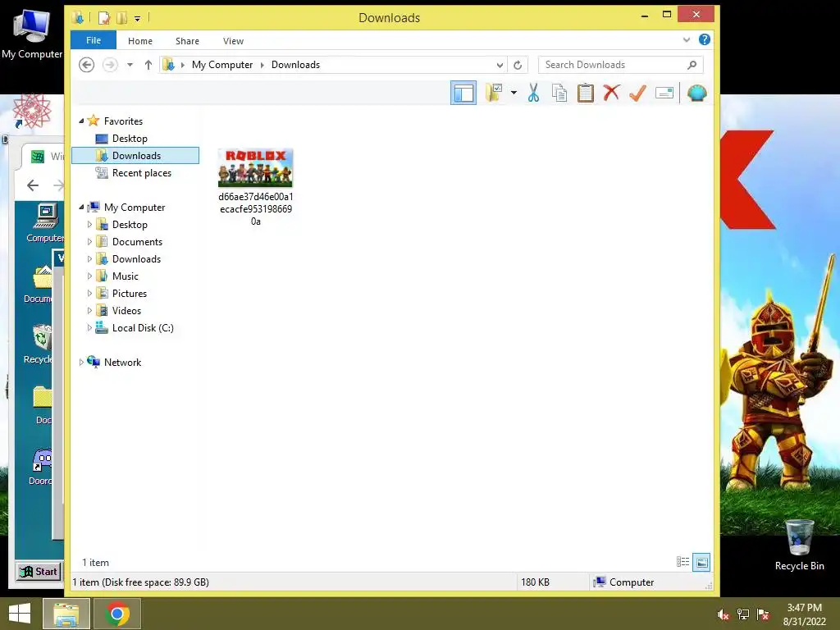Click the blue shell toolbar icon
This screenshot has height=630, width=840.
[697, 94]
